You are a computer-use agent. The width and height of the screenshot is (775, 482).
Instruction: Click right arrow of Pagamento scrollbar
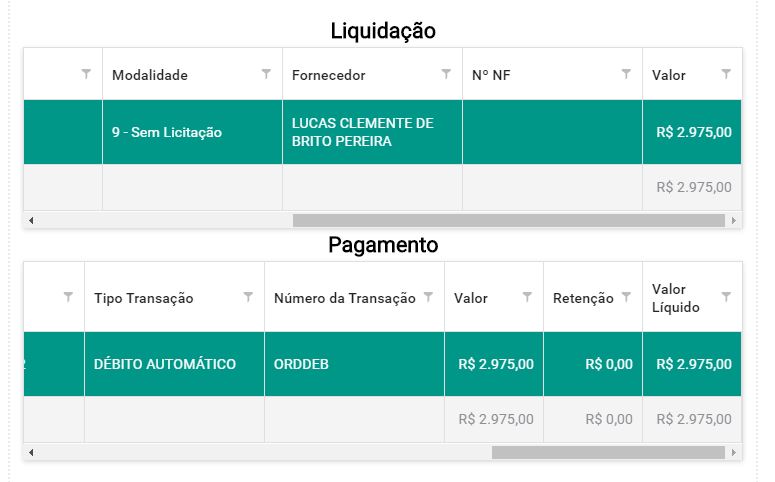734,452
